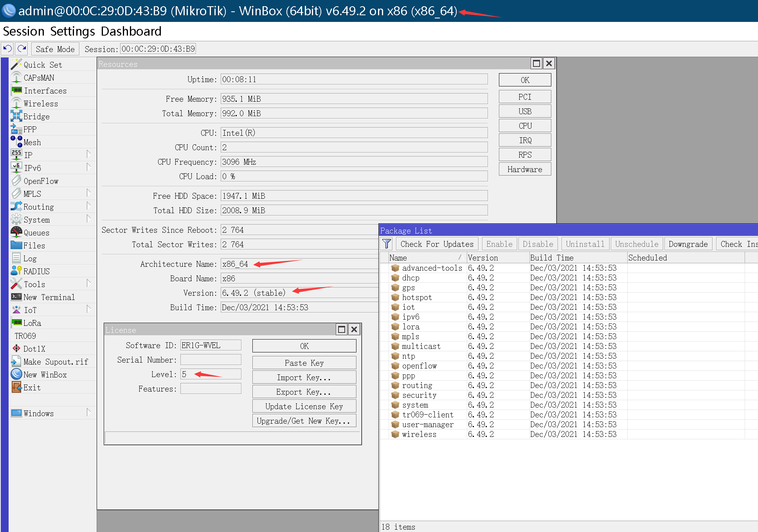Open the CAPsMAN menu icon
Screen dimensions: 758x532
16,77
